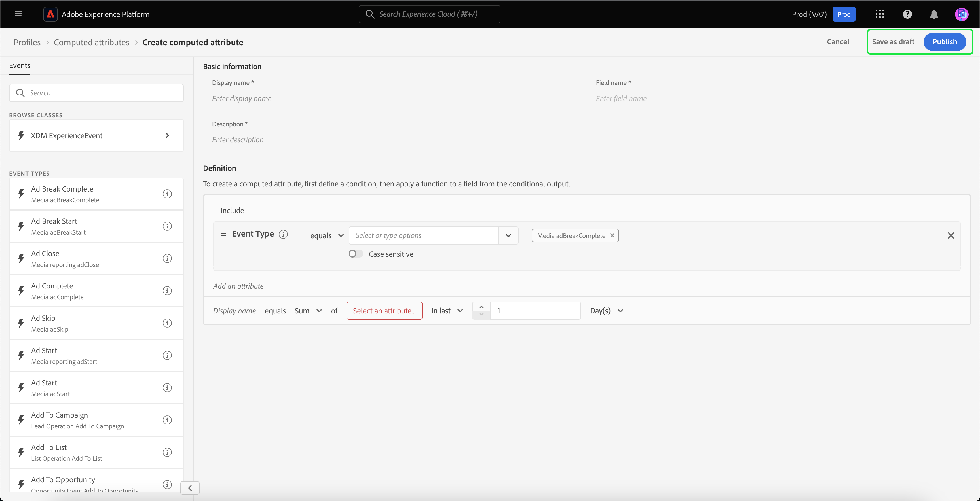Image resolution: width=980 pixels, height=501 pixels.
Task: Expand the Sum function dropdown
Action: click(x=308, y=311)
